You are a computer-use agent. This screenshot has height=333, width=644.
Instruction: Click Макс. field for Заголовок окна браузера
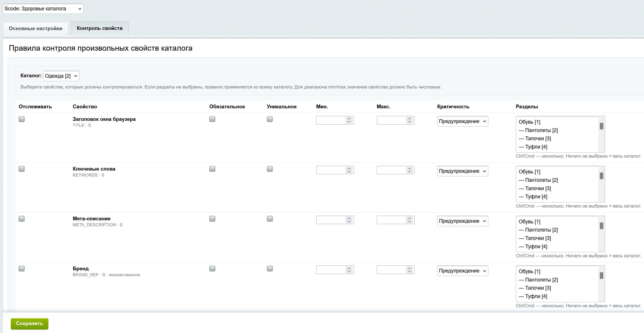coord(395,120)
